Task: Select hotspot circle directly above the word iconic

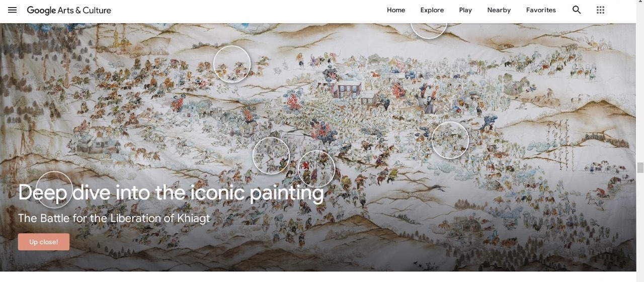Action: coord(271,156)
